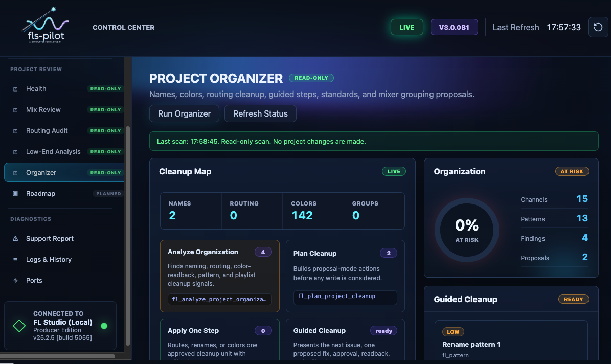Click the CONTROL CENTER header label

(124, 27)
